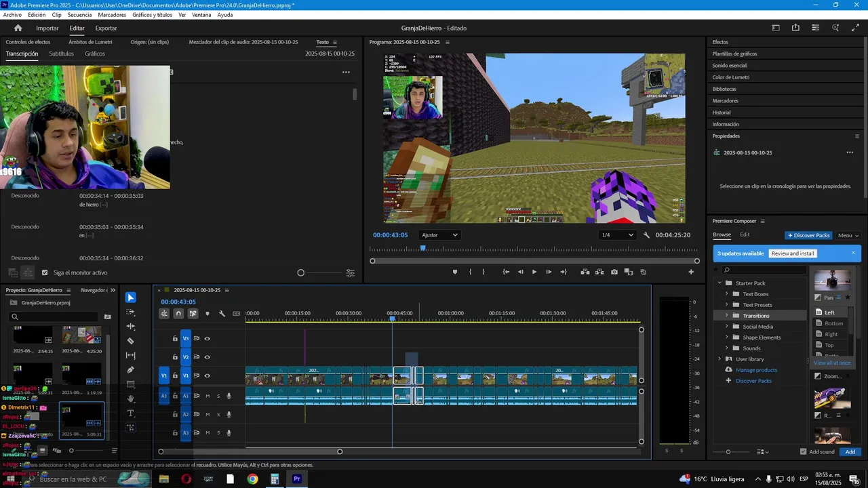Image resolution: width=868 pixels, height=488 pixels.
Task: Toggle Snap in timeline
Action: pos(178,313)
